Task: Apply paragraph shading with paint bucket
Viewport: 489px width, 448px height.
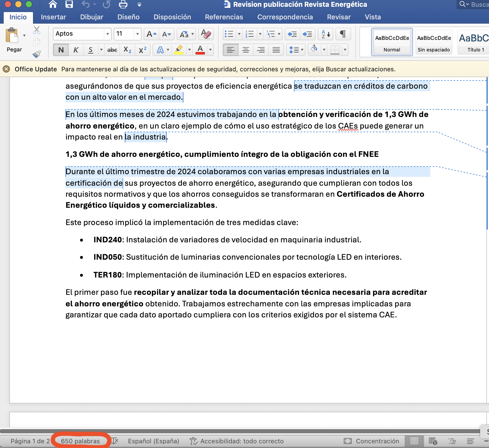Action: [314, 50]
